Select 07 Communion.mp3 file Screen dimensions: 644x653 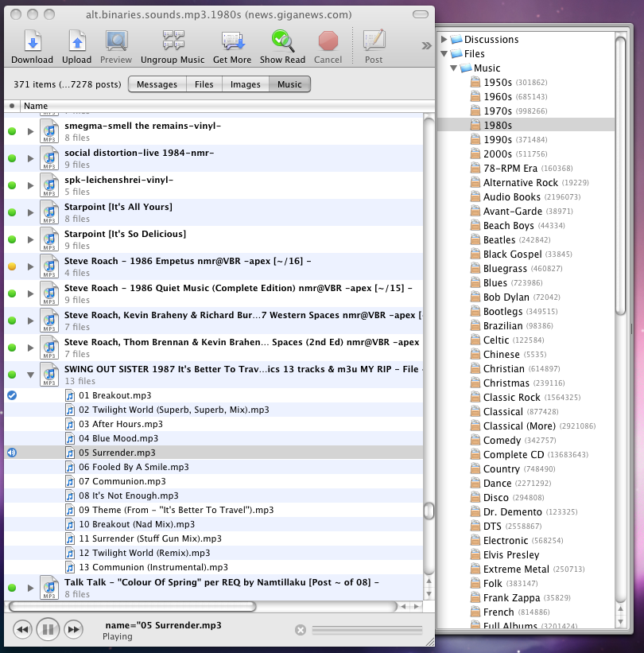pyautogui.click(x=214, y=481)
